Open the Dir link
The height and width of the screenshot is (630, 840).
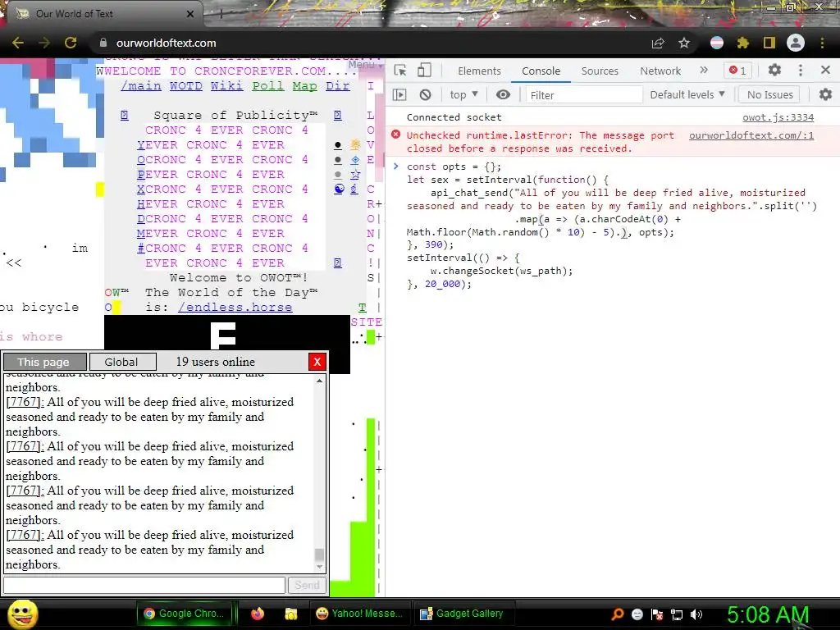point(337,85)
